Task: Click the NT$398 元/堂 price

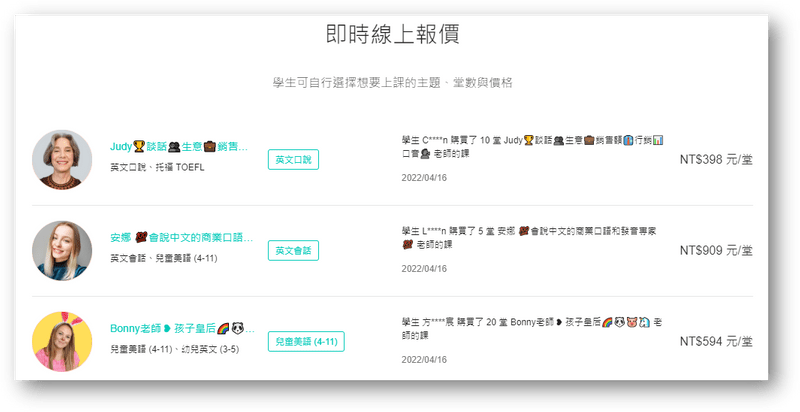Action: click(716, 160)
